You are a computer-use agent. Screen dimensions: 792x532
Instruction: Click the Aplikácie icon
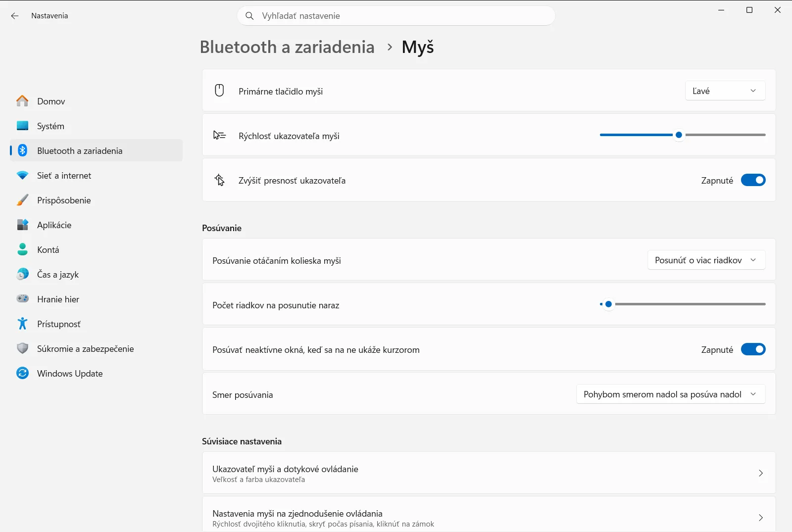click(x=22, y=225)
